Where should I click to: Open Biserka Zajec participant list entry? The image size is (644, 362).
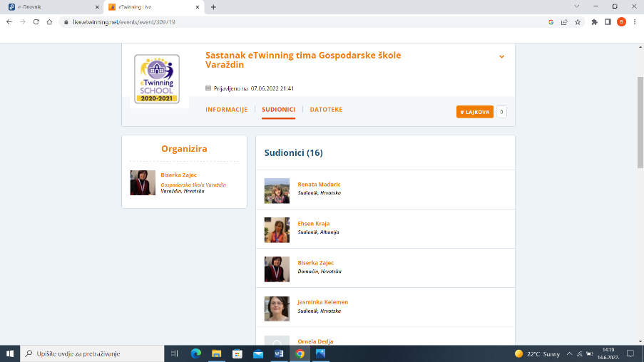click(x=315, y=263)
